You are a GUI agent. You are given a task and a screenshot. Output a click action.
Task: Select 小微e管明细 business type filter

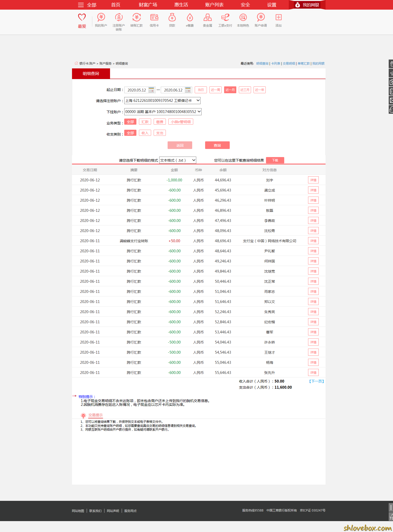click(181, 122)
